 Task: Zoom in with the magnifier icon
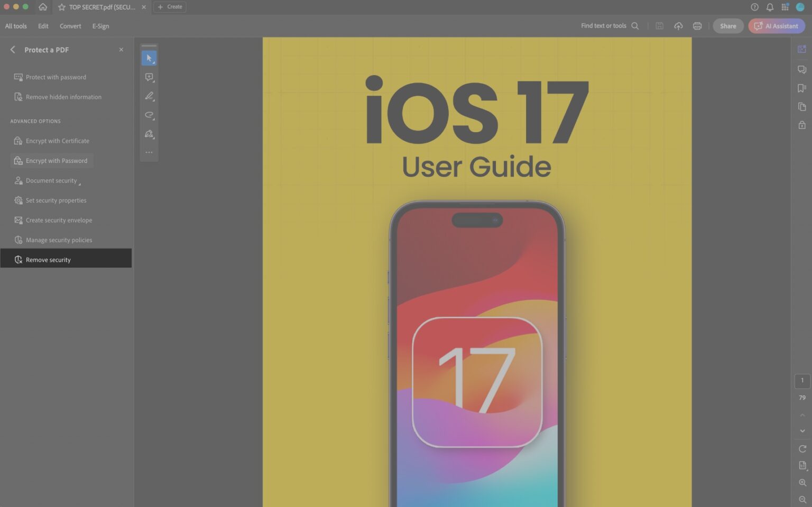(802, 483)
